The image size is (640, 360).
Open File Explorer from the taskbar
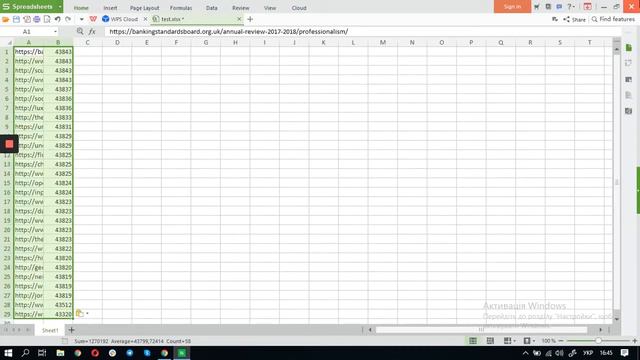(x=60, y=353)
